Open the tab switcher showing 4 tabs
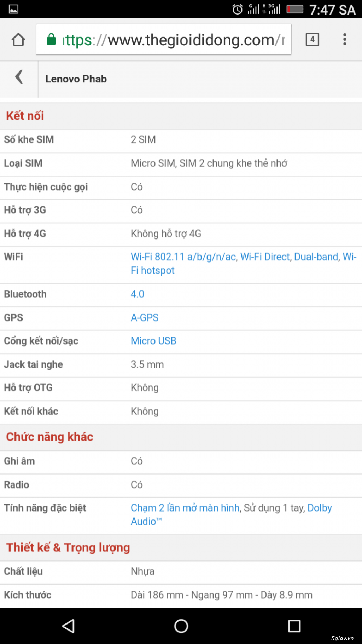362x644 pixels. click(312, 40)
